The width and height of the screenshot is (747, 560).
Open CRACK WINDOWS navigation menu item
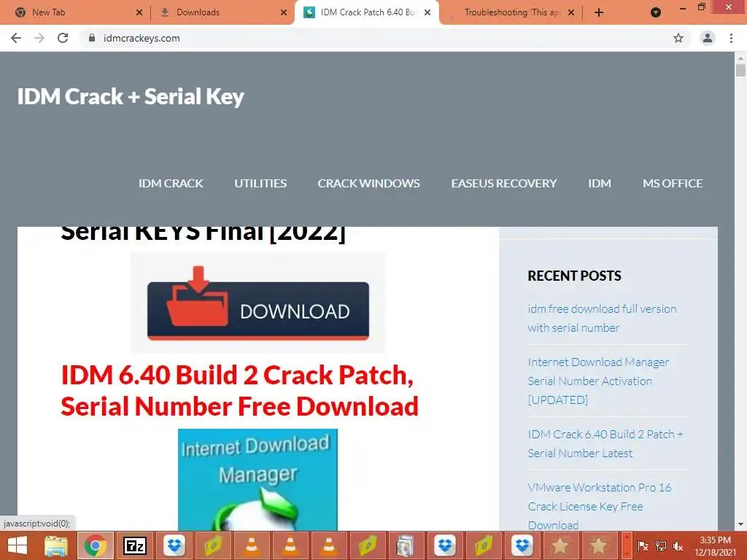click(368, 183)
